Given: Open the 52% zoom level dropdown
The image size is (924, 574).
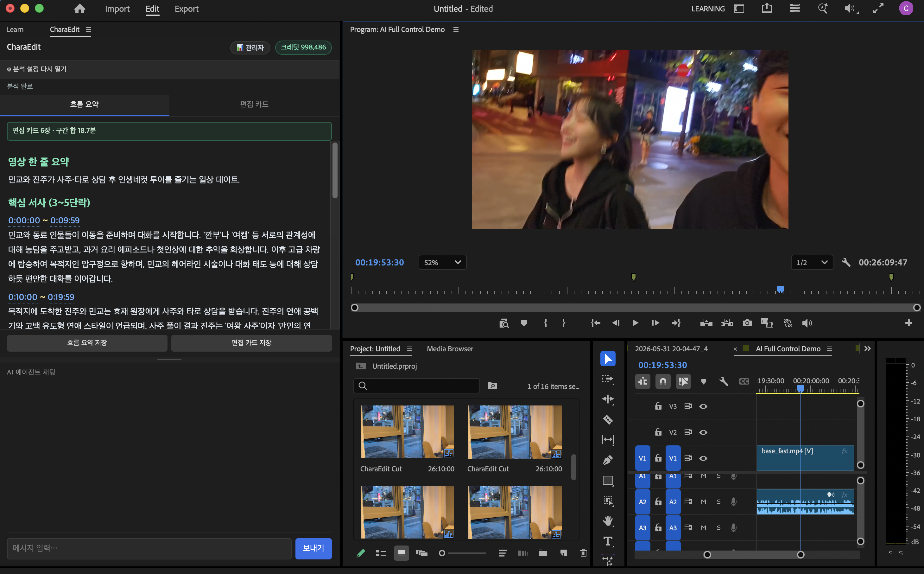Looking at the screenshot, I should (442, 262).
